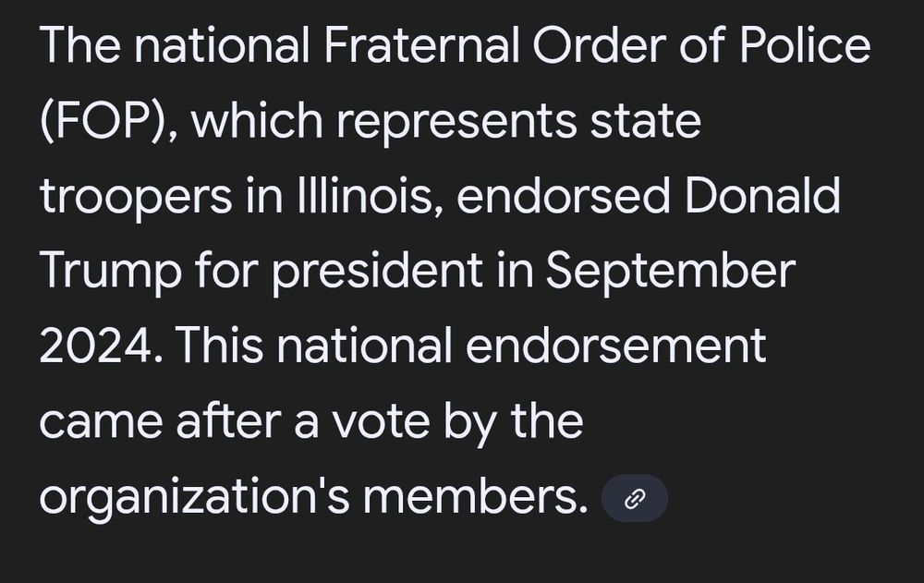Click the word "September" in the text
This screenshot has height=583, width=924.
671,271
